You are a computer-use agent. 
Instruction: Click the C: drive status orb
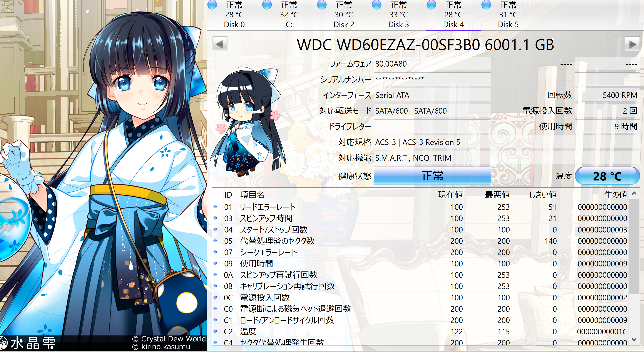pos(267,5)
